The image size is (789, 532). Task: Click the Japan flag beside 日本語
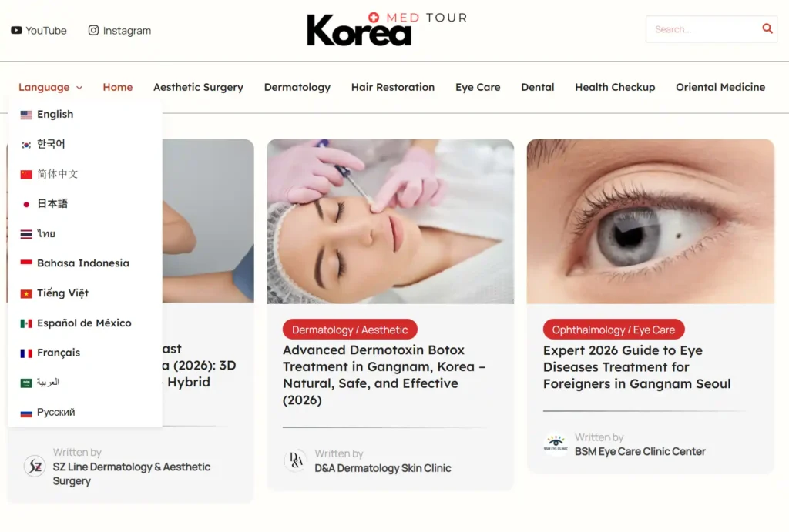tap(25, 203)
